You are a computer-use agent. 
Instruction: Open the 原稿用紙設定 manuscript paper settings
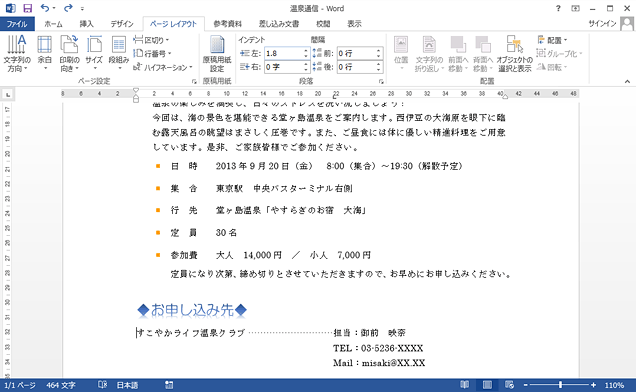[217, 54]
